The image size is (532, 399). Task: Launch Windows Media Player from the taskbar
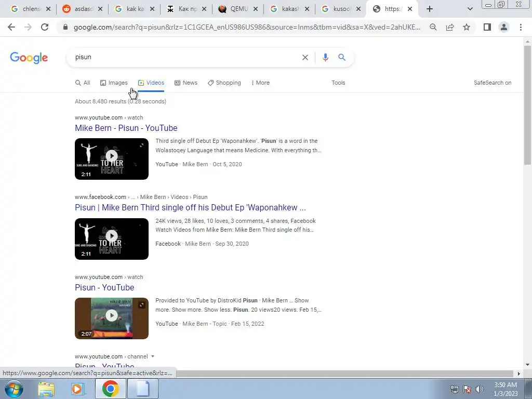78,389
